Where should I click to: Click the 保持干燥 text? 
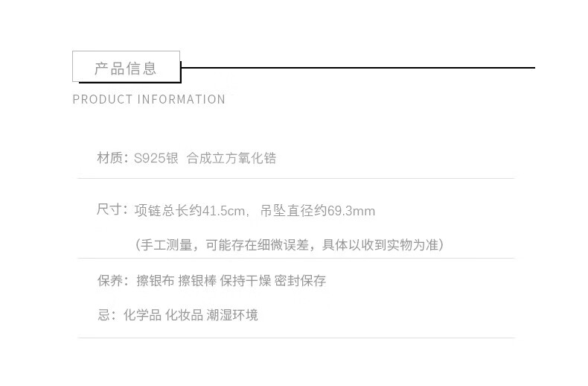[x=246, y=280]
